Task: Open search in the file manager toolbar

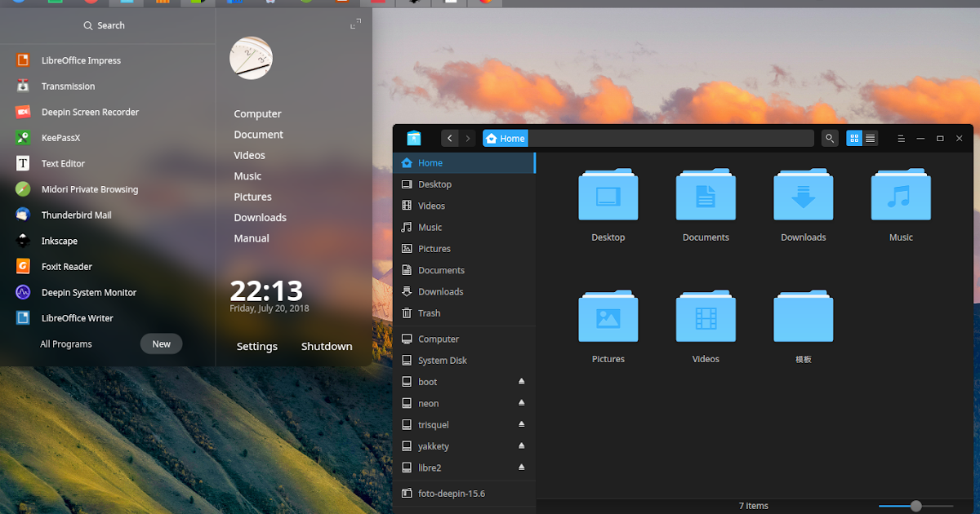Action: coord(829,138)
